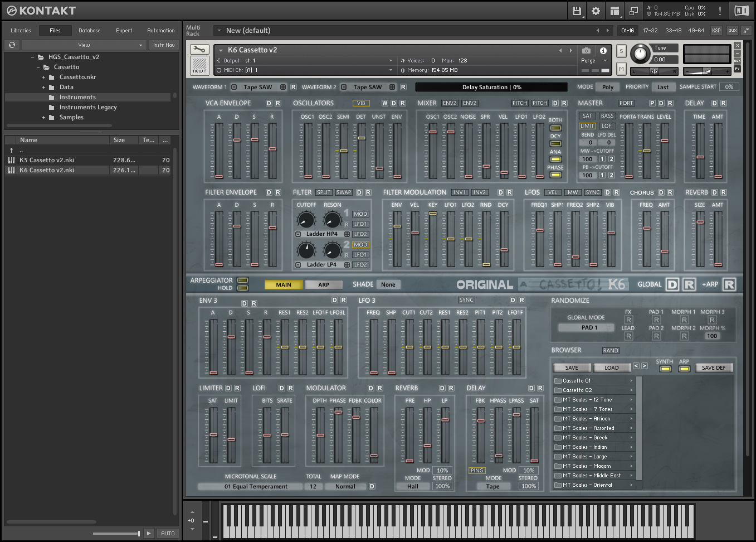Adjust instrument pan slider
Image resolution: width=756 pixels, height=542 pixels.
click(654, 71)
